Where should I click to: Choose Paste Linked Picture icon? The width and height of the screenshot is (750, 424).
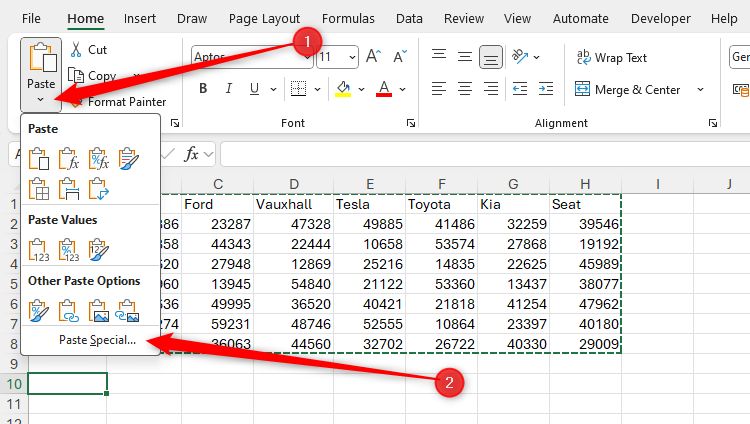[128, 311]
